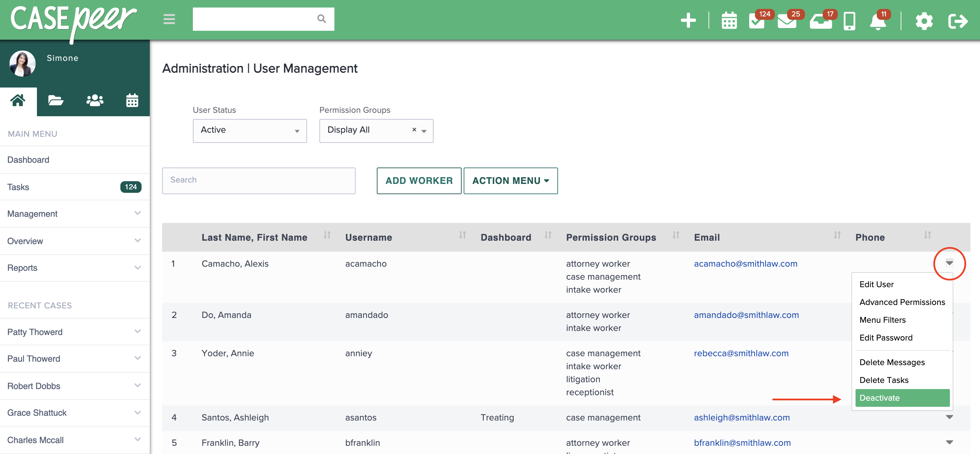Choose Edit Password from the menu
The height and width of the screenshot is (454, 980).
point(886,338)
